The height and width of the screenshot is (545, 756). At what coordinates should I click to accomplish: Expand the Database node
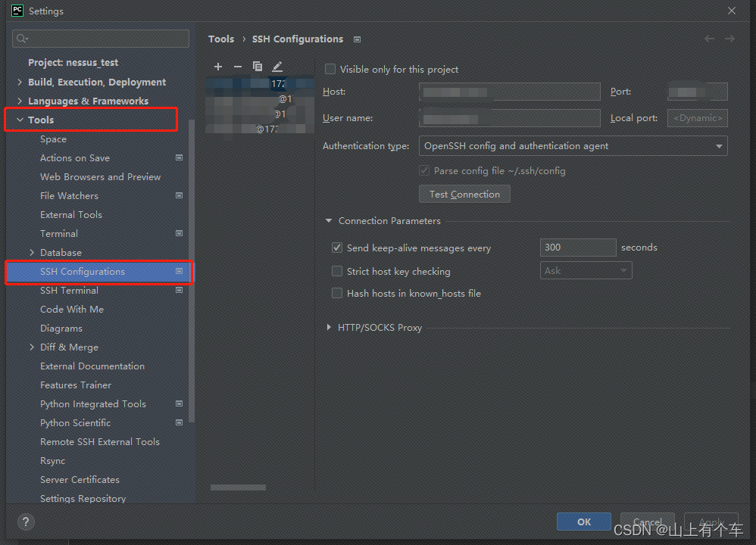[x=32, y=252]
